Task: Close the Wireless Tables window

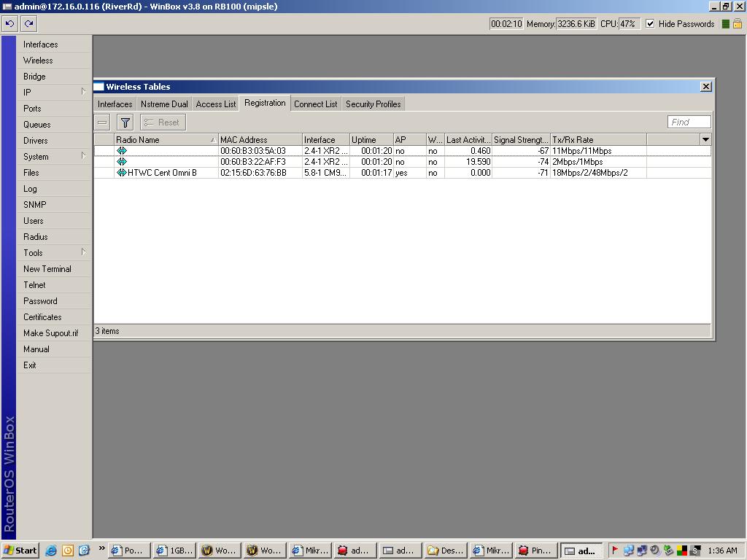Action: [706, 87]
